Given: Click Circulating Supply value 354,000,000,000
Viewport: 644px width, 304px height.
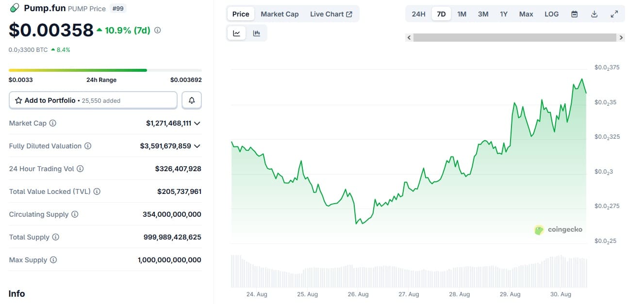Looking at the screenshot, I should click(x=172, y=214).
